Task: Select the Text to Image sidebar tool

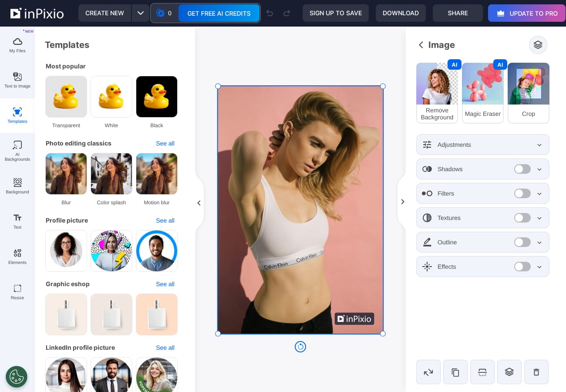Action: [x=17, y=81]
